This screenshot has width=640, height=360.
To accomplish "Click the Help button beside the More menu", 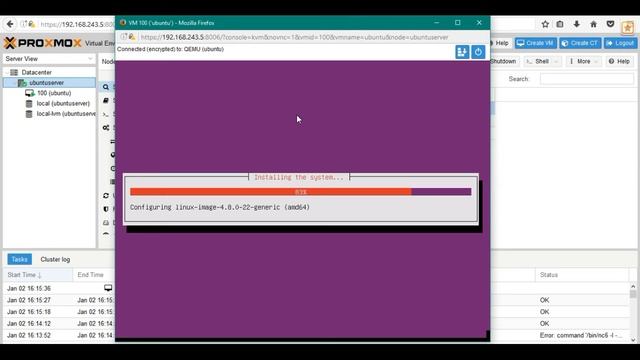I will (619, 61).
